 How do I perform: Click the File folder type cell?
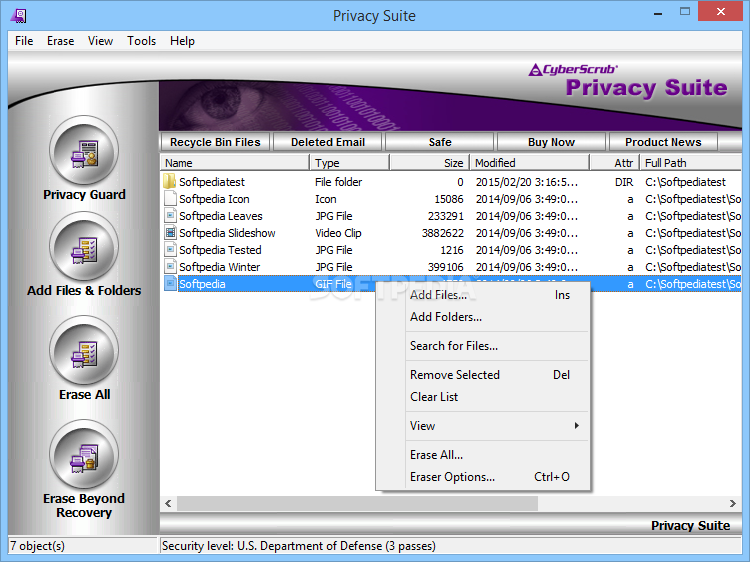click(x=339, y=182)
